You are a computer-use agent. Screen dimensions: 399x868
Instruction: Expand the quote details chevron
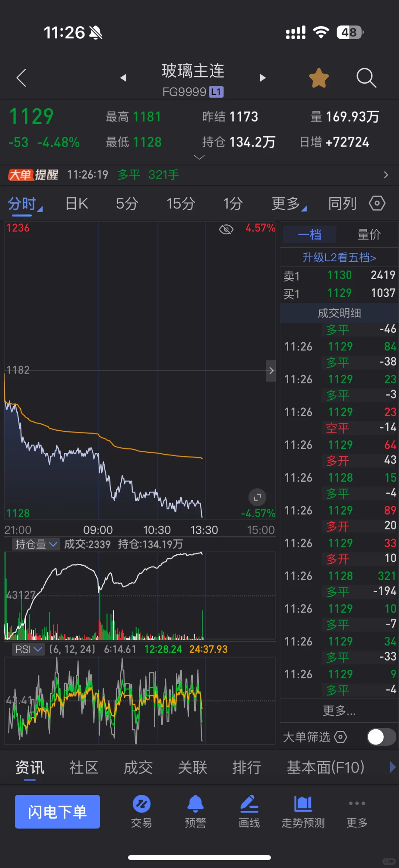pyautogui.click(x=199, y=157)
